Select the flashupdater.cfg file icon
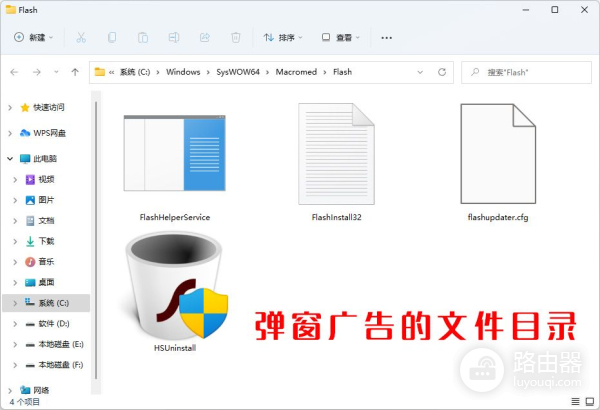The width and height of the screenshot is (600, 410). (498, 154)
